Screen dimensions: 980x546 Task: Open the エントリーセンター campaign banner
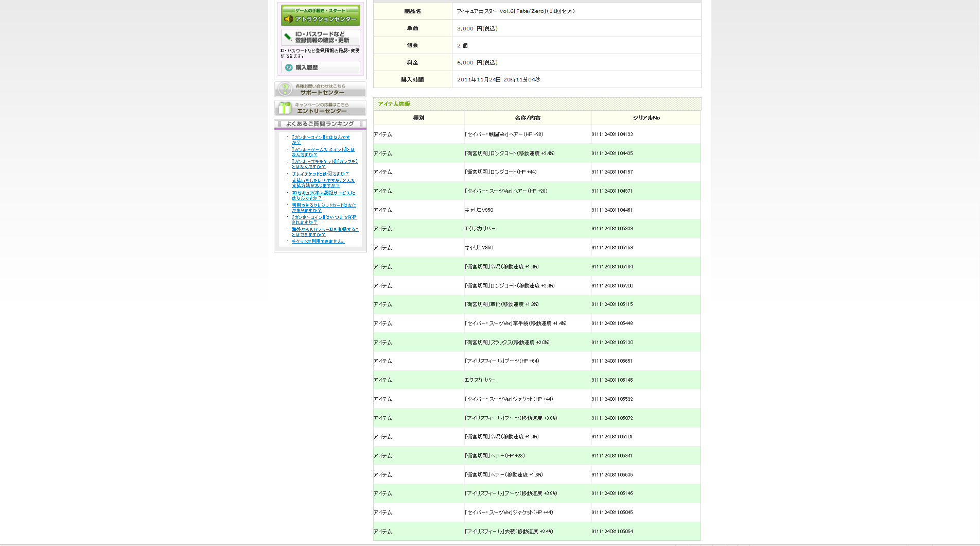coord(320,108)
